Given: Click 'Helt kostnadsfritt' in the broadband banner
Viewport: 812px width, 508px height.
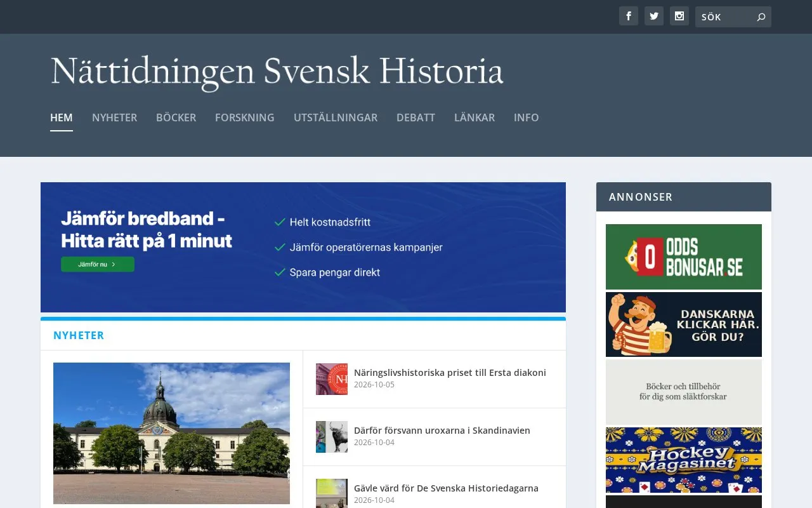Looking at the screenshot, I should click(330, 222).
